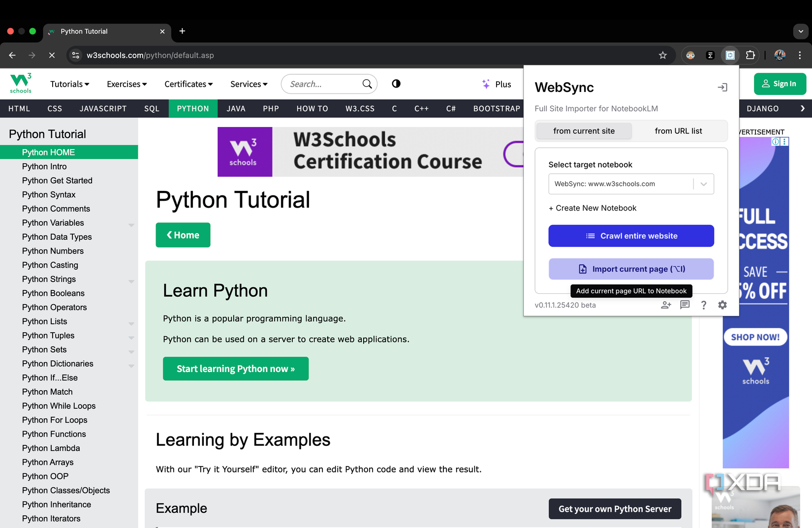The width and height of the screenshot is (812, 528).
Task: Toggle W3Schools dark mode contrast icon
Action: (x=396, y=84)
